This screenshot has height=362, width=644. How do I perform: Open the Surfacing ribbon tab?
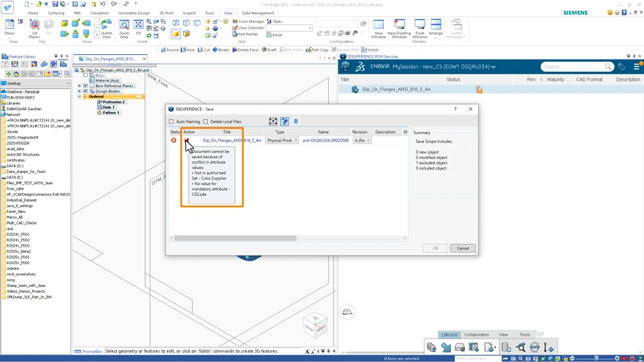(56, 13)
